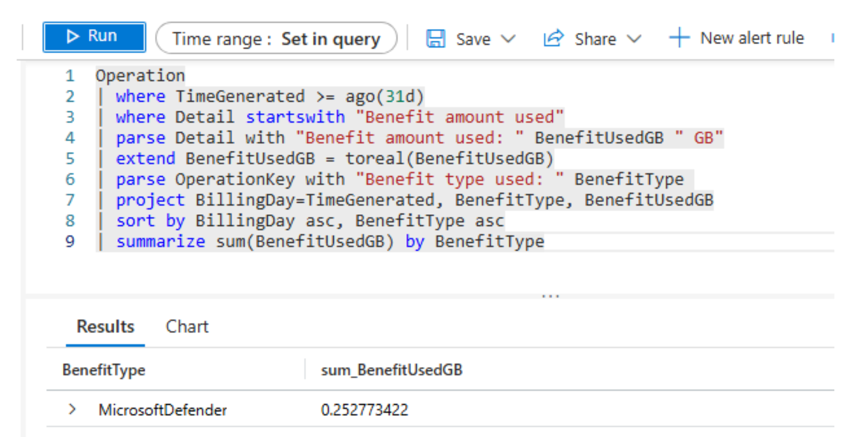Switch to the Chart tab
Image resolution: width=868 pixels, height=437 pixels.
coord(187,326)
